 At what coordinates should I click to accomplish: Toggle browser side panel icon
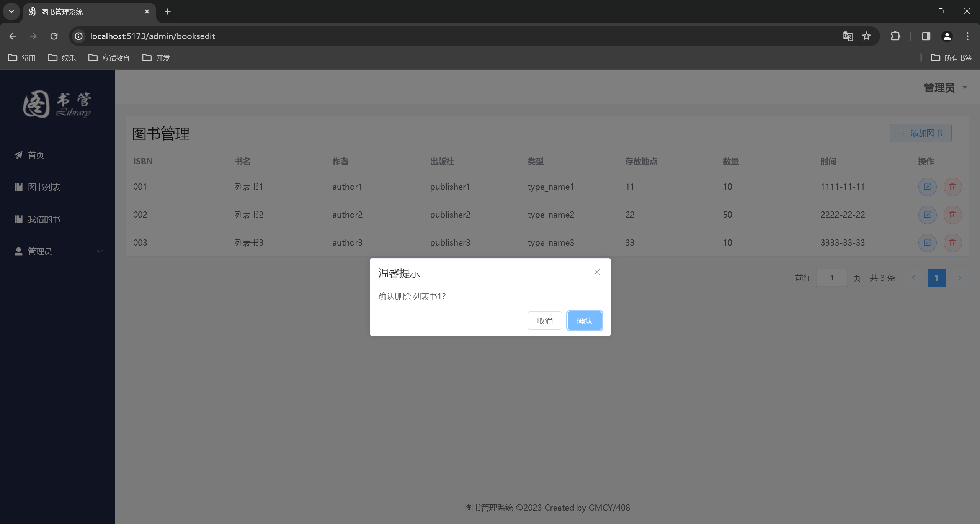(x=926, y=36)
